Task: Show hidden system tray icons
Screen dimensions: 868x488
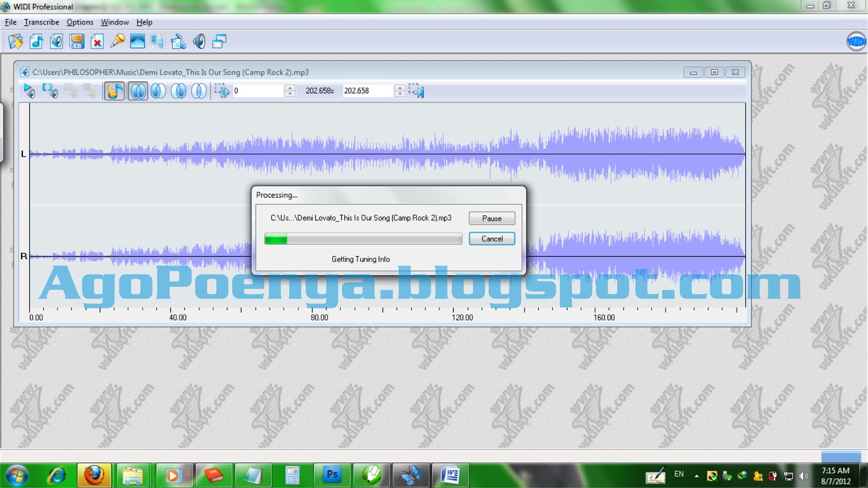Action: (697, 476)
